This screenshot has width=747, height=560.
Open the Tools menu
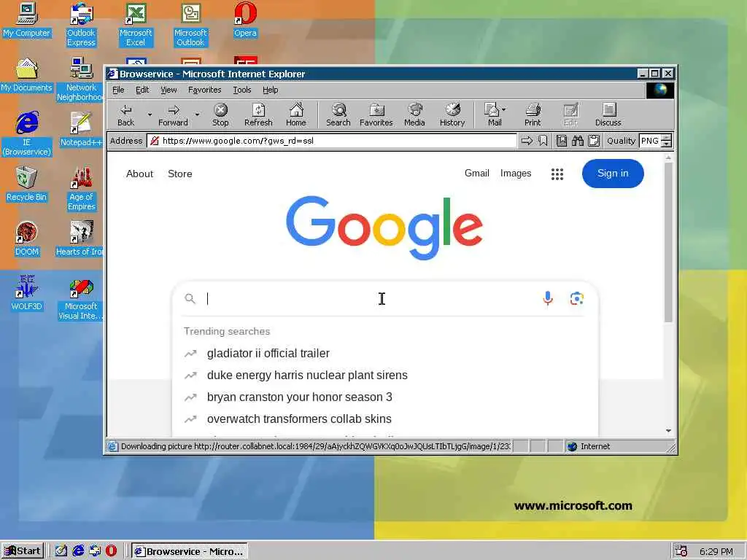coord(242,90)
